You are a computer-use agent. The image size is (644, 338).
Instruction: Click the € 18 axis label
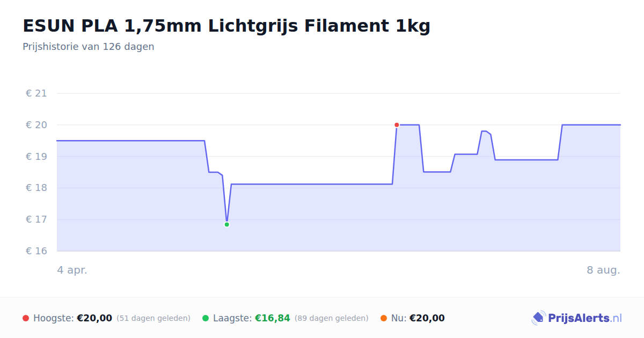tap(36, 188)
